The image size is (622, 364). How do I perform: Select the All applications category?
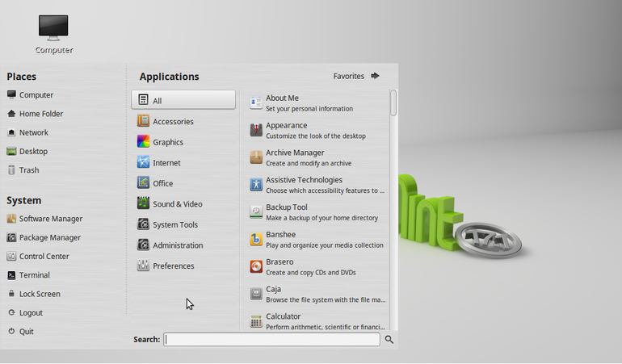coord(183,99)
